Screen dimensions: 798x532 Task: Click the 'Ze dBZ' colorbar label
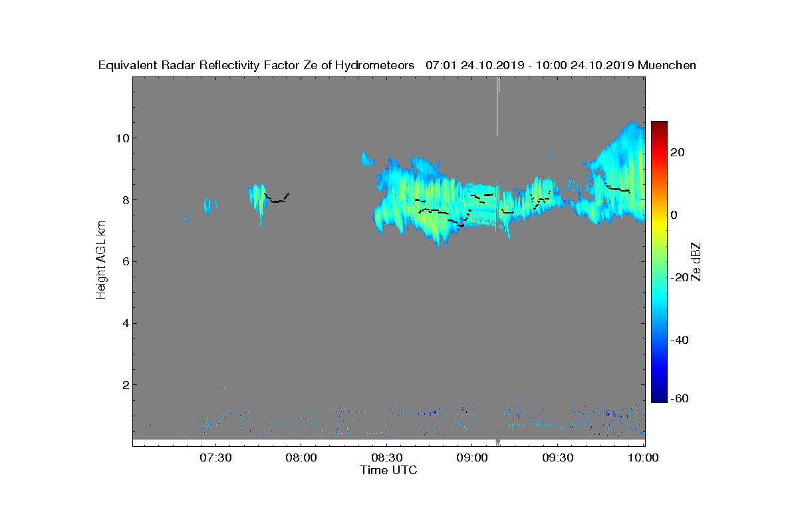click(697, 261)
